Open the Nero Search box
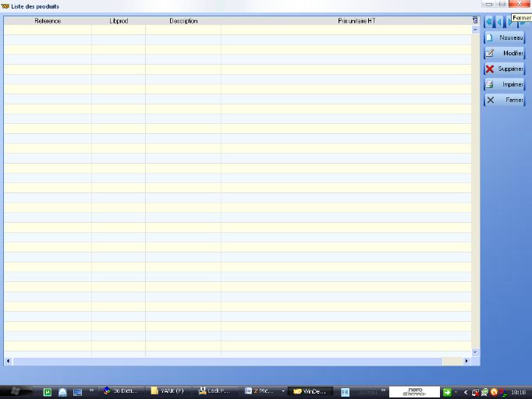Viewport: 532px width, 399px height. tap(414, 392)
